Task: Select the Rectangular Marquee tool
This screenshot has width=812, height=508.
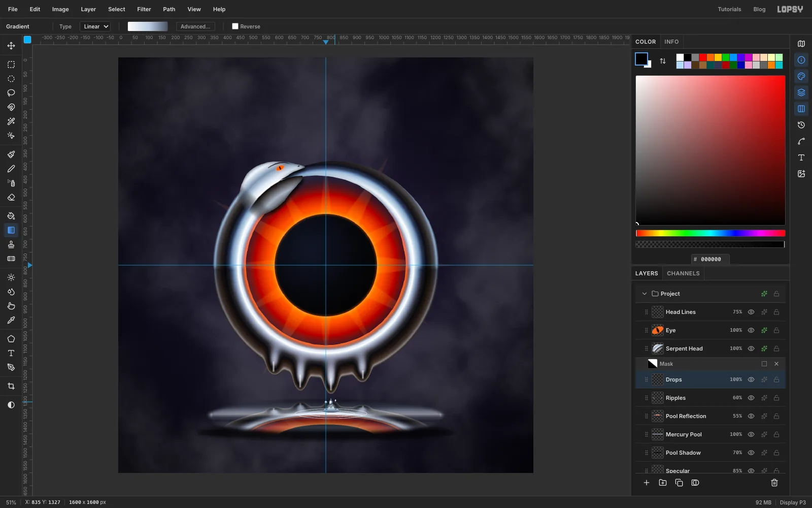Action: [11, 65]
